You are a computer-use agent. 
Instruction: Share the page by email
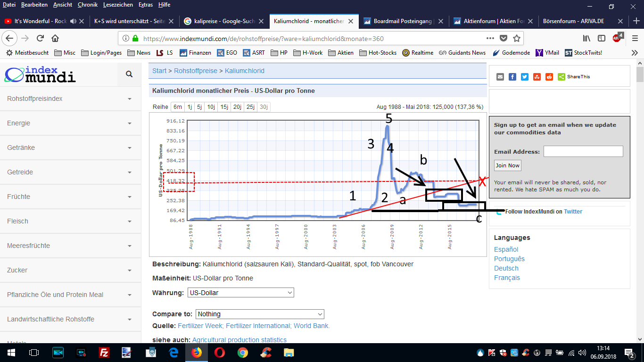click(x=500, y=77)
